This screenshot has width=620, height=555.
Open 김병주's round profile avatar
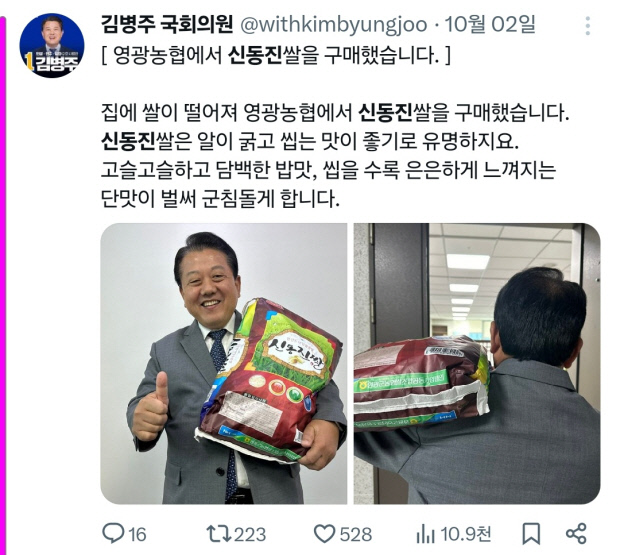(x=52, y=45)
